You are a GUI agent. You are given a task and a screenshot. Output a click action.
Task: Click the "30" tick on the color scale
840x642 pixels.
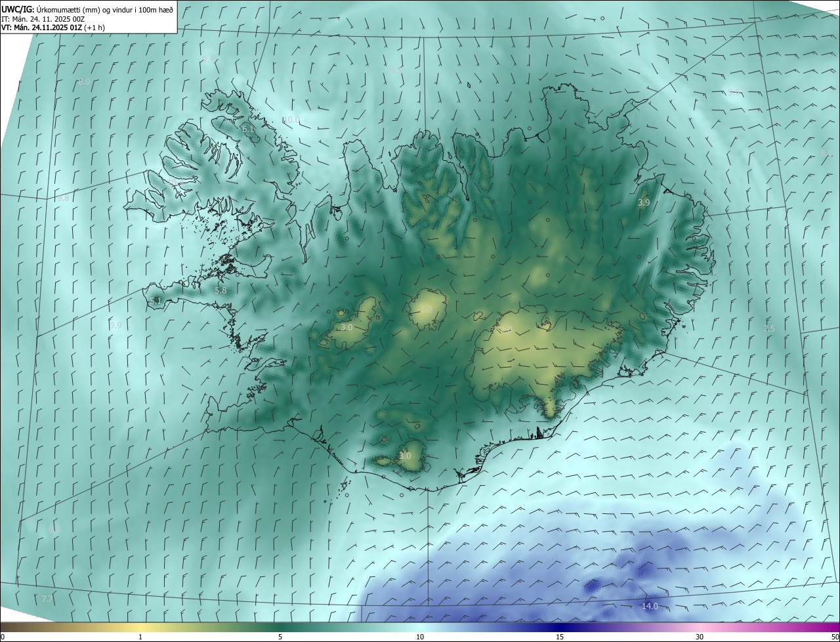[x=700, y=637]
